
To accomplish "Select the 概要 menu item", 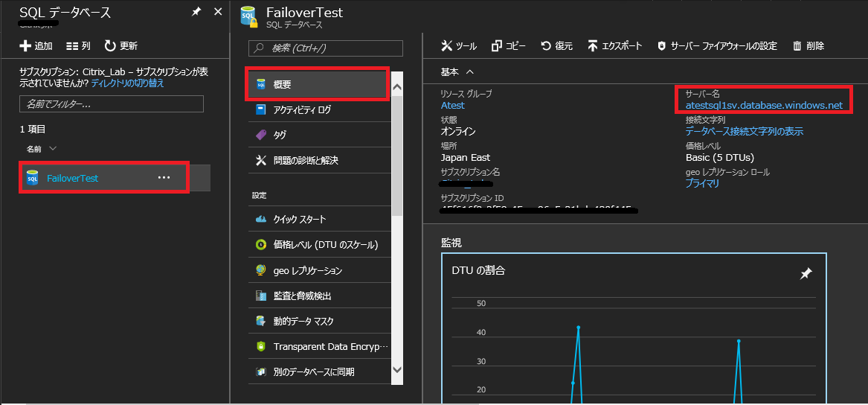I will click(319, 85).
